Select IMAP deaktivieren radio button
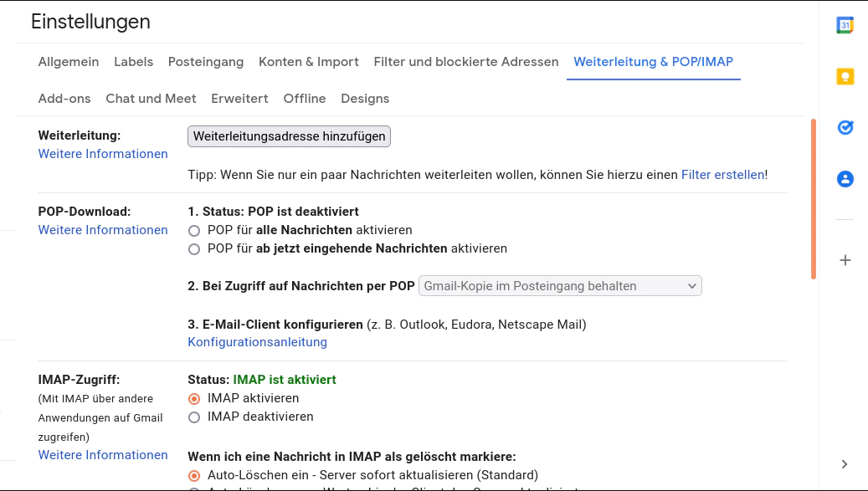Screen dimensions: 868x491 coord(194,417)
